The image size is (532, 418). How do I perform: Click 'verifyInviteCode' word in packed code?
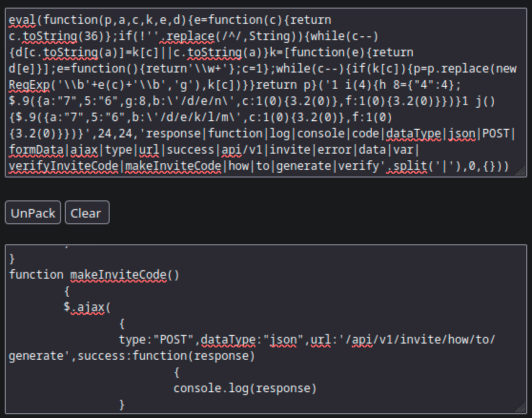pos(63,167)
